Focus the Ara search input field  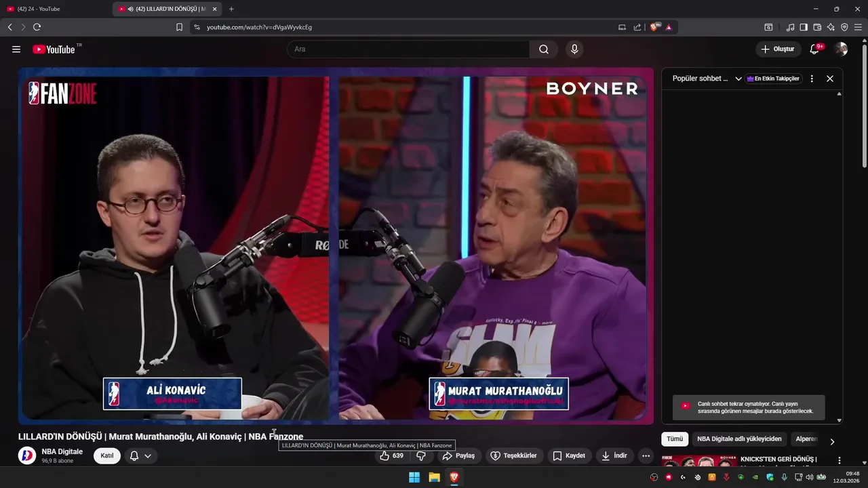click(x=409, y=49)
